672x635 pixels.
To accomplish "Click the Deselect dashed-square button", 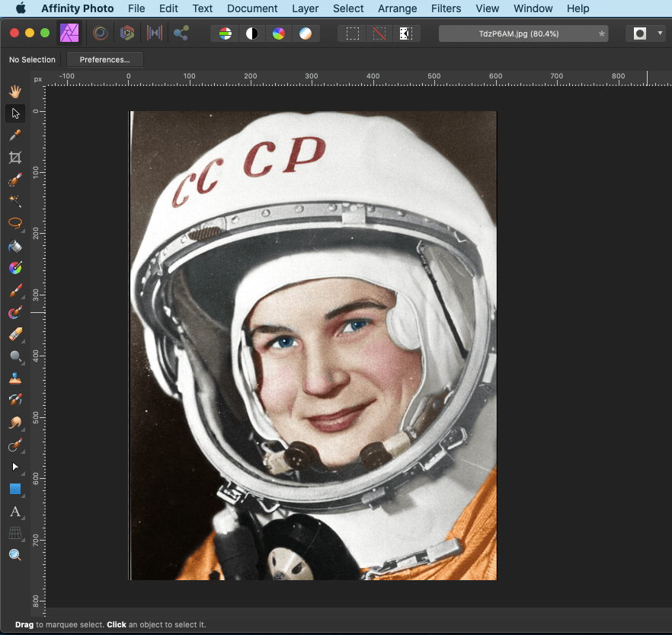I will [x=379, y=34].
